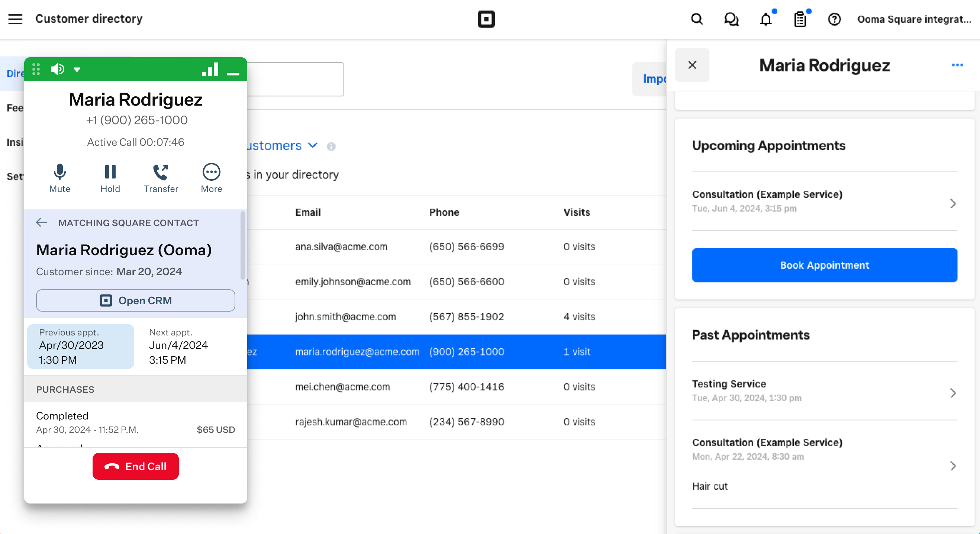The width and height of the screenshot is (980, 534).
Task: Open the notifications bell
Action: coord(765,19)
